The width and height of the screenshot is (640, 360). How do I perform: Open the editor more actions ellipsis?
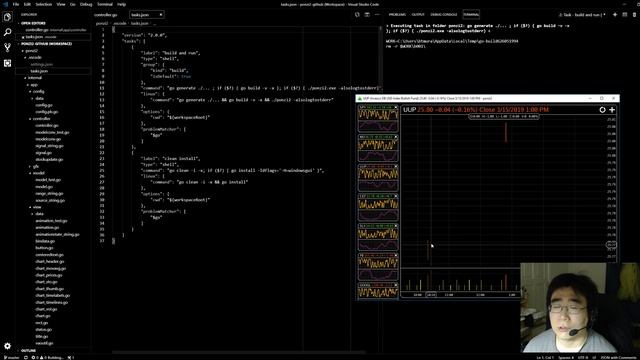(377, 15)
